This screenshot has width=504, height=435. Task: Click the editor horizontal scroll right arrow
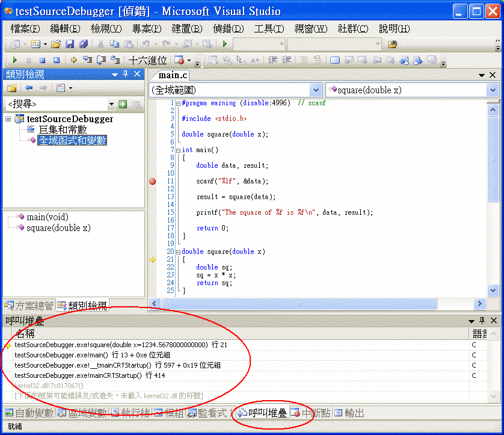pyautogui.click(x=479, y=304)
